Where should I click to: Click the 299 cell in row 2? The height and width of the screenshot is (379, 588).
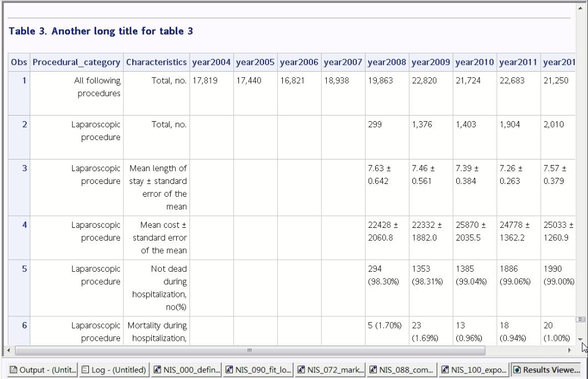point(387,137)
